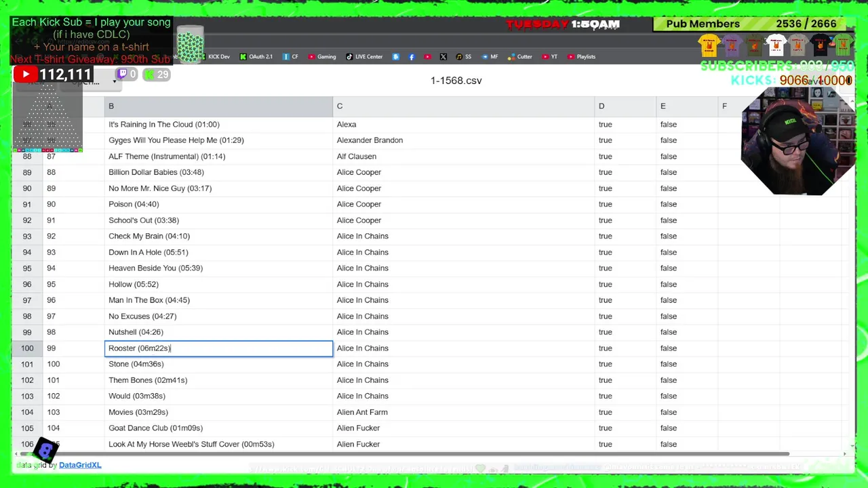The image size is (868, 488).
Task: Select cell 'Nutshell (04:26)'
Action: 218,332
